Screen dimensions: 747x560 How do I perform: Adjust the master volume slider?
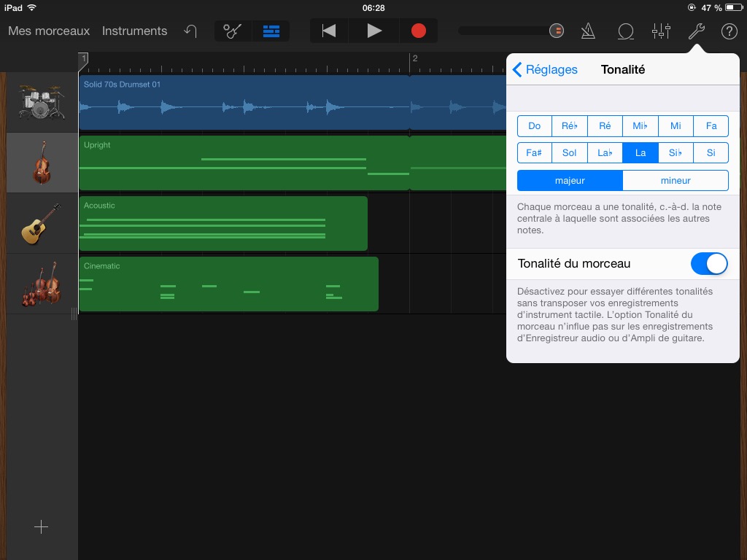coord(555,31)
